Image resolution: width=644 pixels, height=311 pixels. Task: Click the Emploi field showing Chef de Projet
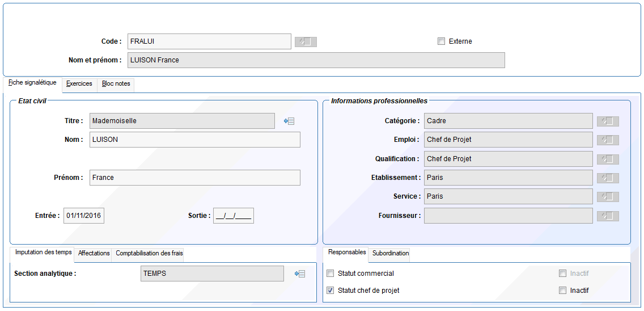tap(509, 140)
